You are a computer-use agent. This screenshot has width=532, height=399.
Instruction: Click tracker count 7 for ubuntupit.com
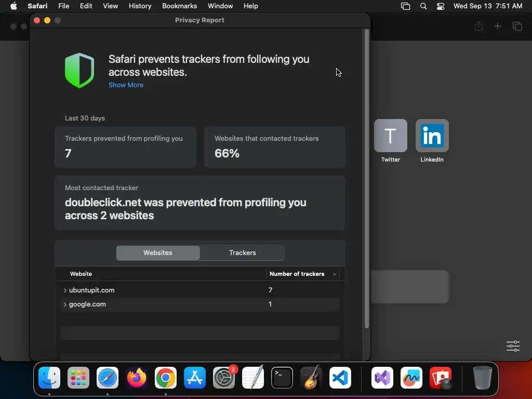[270, 290]
